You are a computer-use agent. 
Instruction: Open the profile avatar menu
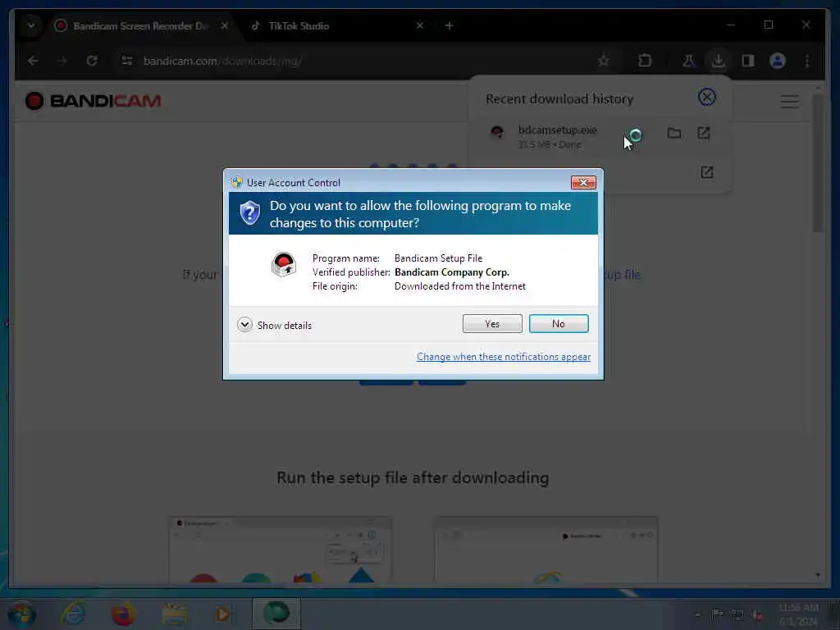coord(778,61)
